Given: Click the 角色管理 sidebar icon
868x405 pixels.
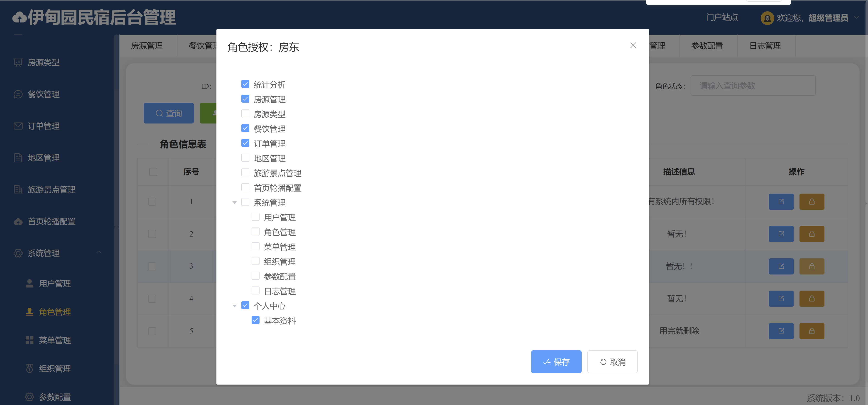Looking at the screenshot, I should point(29,312).
